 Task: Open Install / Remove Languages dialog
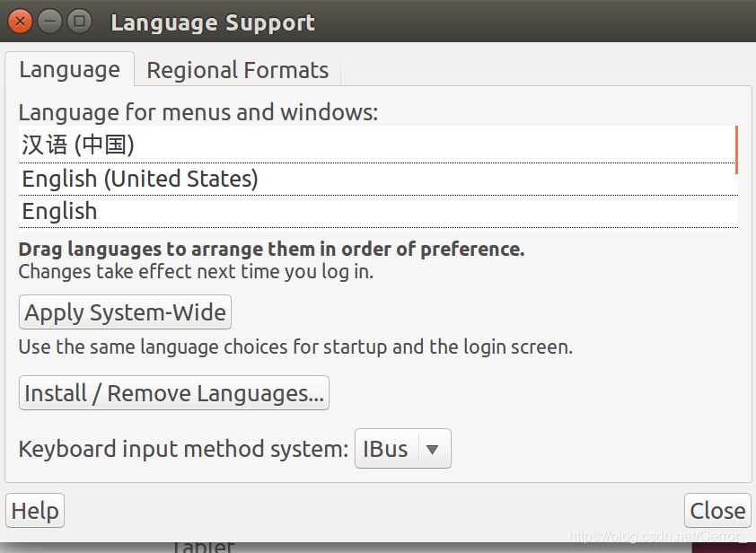coord(174,393)
